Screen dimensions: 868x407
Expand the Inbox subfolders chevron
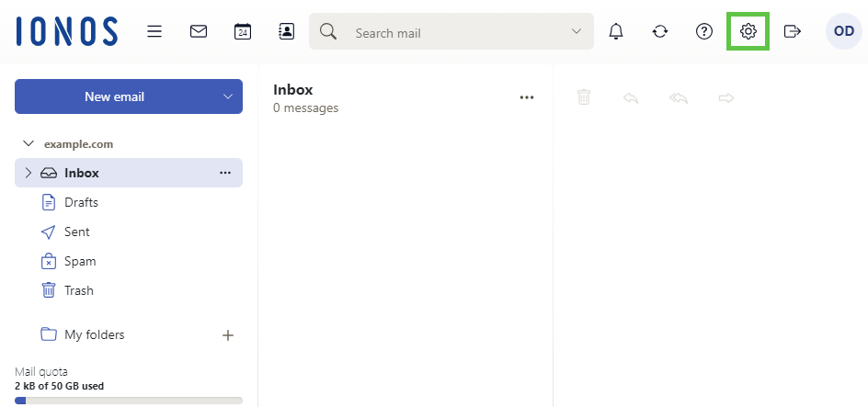29,173
